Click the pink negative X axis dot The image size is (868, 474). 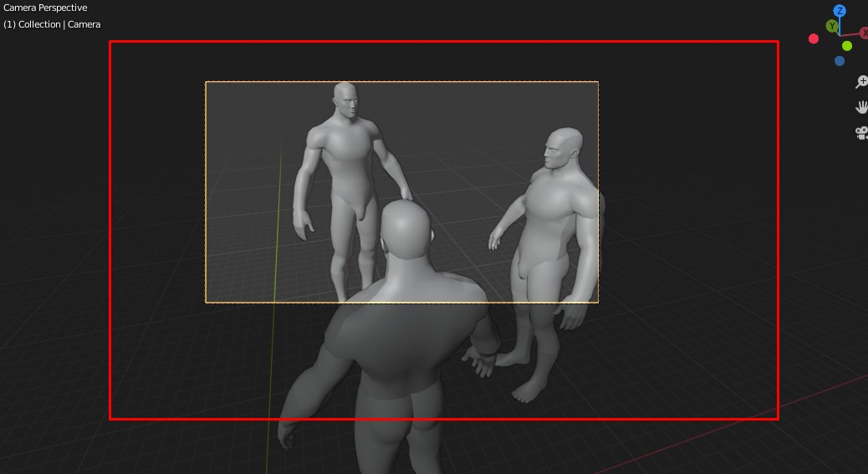tap(814, 38)
